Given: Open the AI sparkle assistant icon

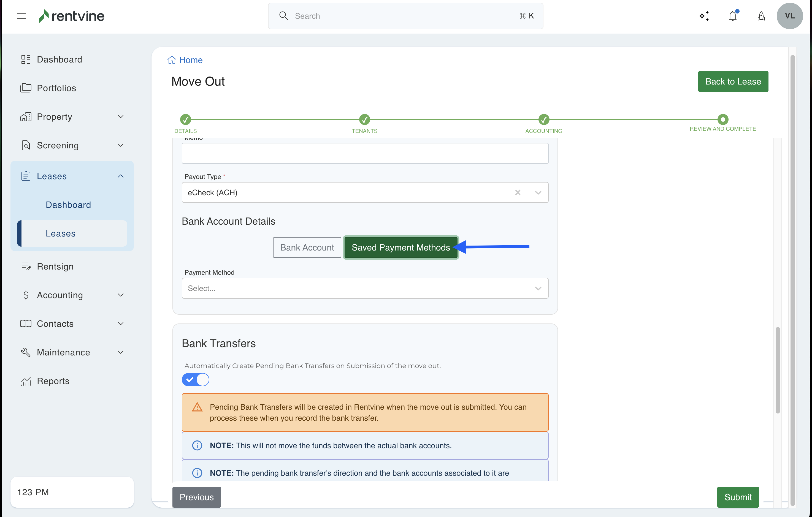Looking at the screenshot, I should click(704, 16).
